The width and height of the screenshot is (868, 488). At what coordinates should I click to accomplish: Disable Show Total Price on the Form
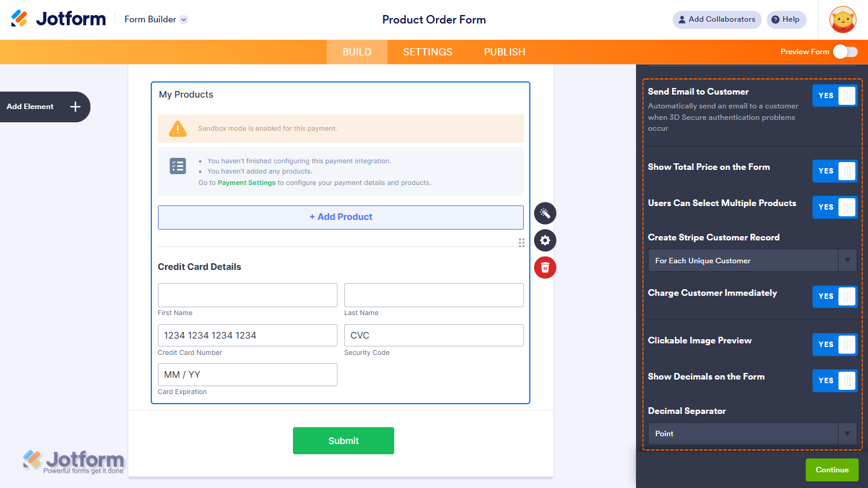[x=835, y=171]
